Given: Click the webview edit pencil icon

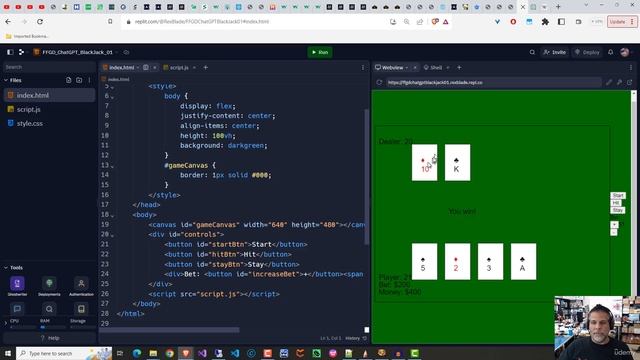Looking at the screenshot, I should pos(609,82).
